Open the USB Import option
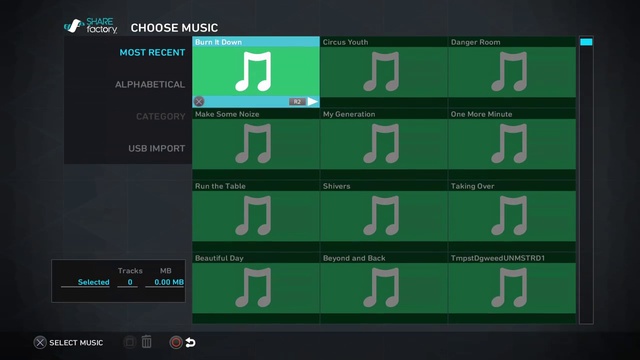 click(157, 149)
